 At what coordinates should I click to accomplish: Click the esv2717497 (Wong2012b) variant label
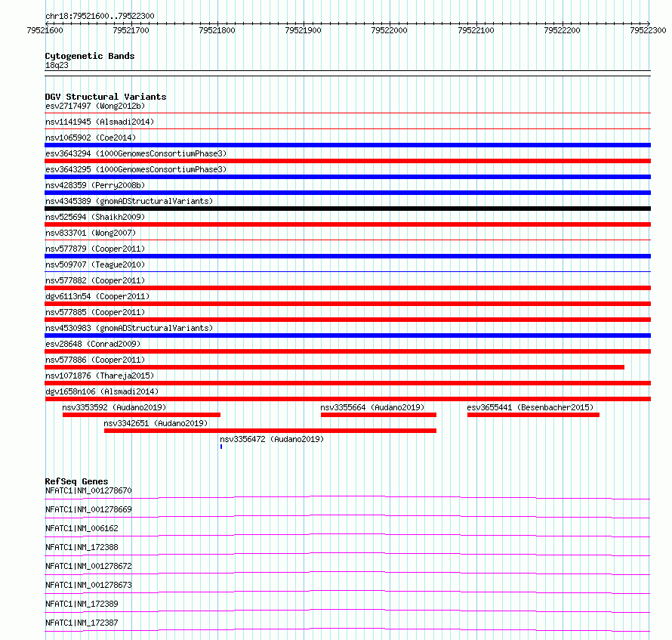click(95, 106)
